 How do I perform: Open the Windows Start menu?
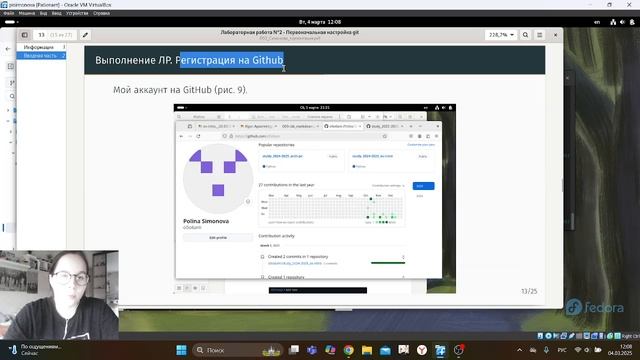point(181,350)
